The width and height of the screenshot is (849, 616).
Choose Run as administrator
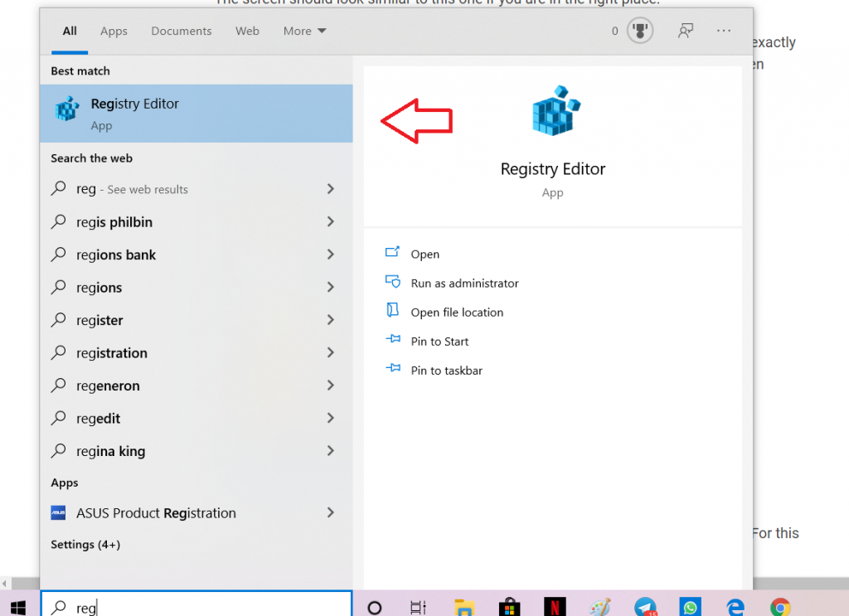464,283
